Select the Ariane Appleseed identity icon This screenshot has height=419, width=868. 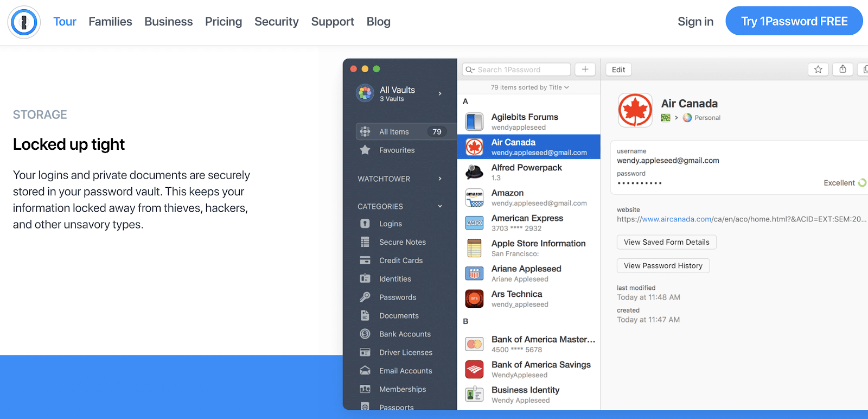(x=475, y=274)
